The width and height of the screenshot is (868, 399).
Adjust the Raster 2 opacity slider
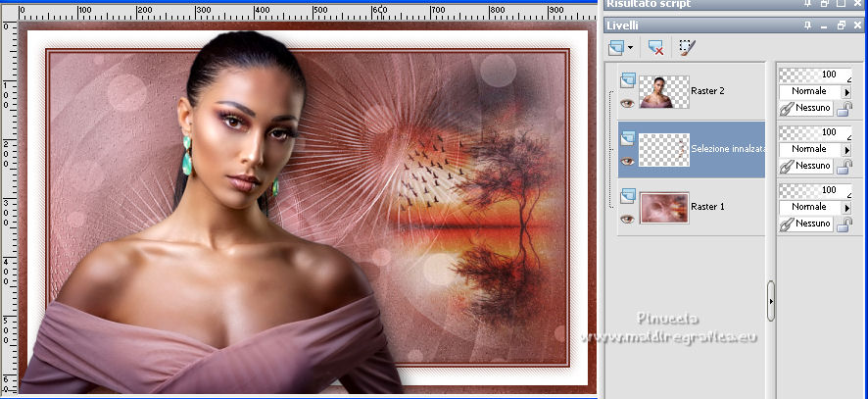(815, 75)
